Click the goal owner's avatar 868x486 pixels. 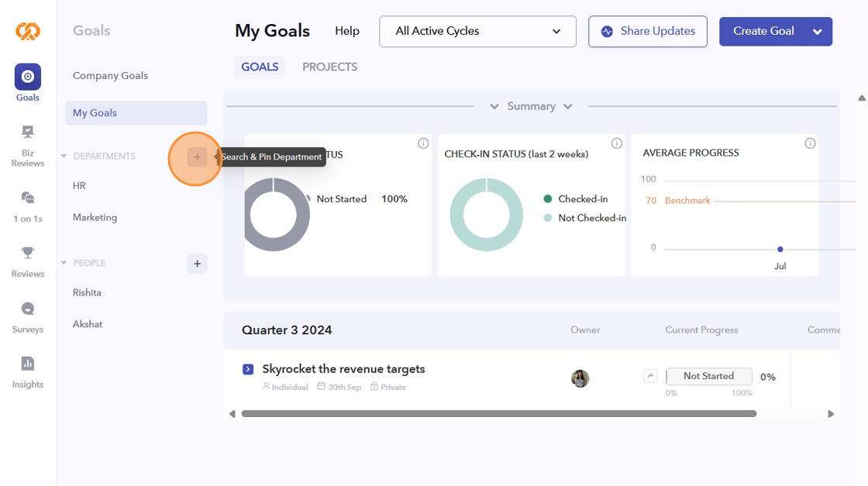click(580, 378)
